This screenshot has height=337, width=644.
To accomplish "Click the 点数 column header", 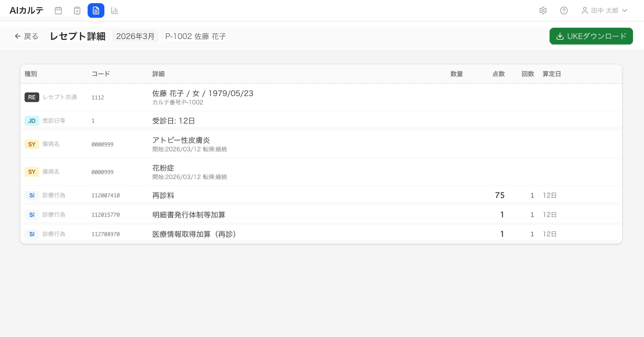I will click(498, 74).
